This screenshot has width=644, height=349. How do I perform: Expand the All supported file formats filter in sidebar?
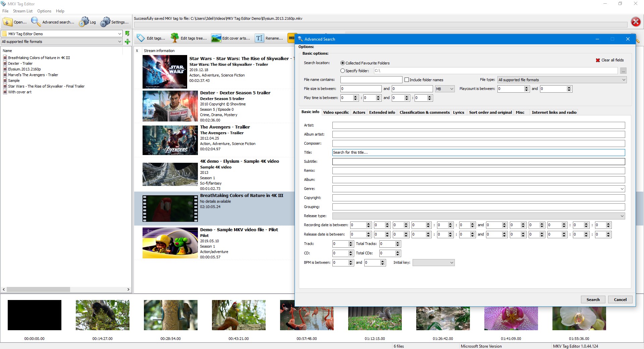120,42
